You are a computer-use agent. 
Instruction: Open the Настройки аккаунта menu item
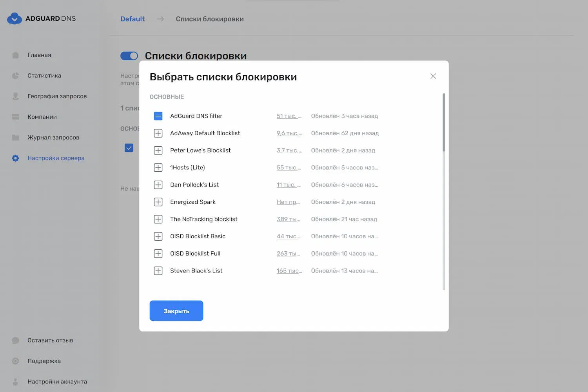57,382
